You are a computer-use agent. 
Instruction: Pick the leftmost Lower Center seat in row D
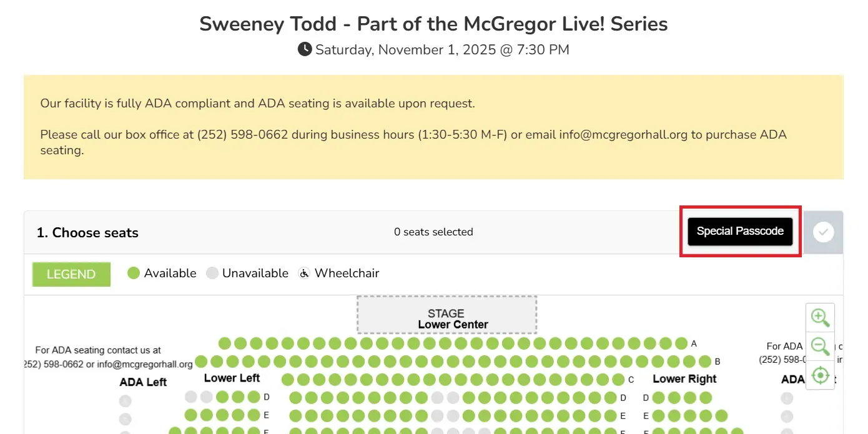(295, 398)
